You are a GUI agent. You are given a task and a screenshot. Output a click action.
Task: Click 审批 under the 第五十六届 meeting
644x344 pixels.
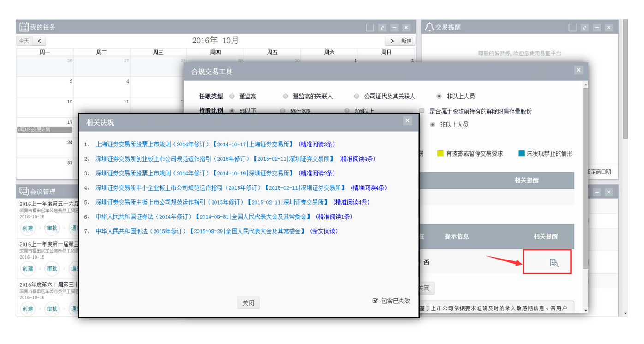[x=52, y=228]
